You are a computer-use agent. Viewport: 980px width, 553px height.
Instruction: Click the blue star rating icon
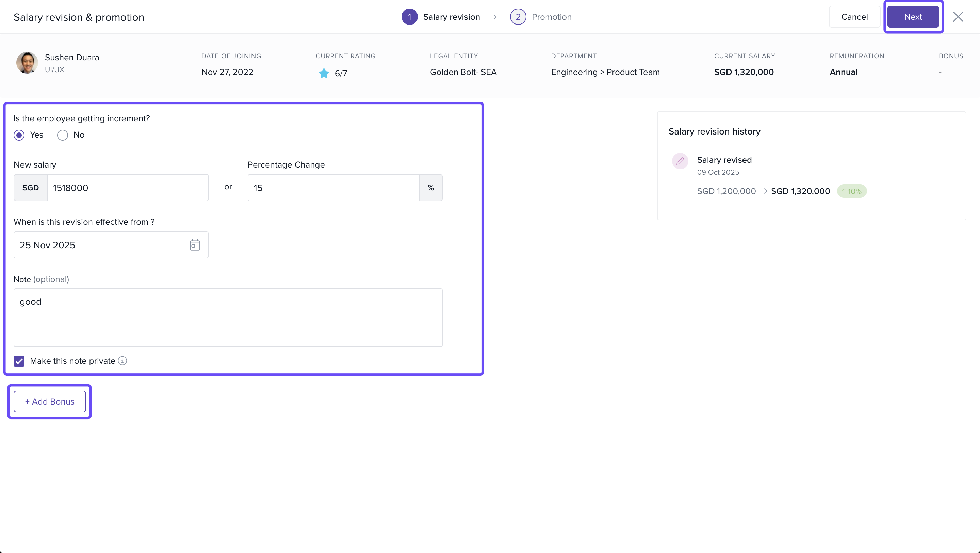[x=324, y=73]
